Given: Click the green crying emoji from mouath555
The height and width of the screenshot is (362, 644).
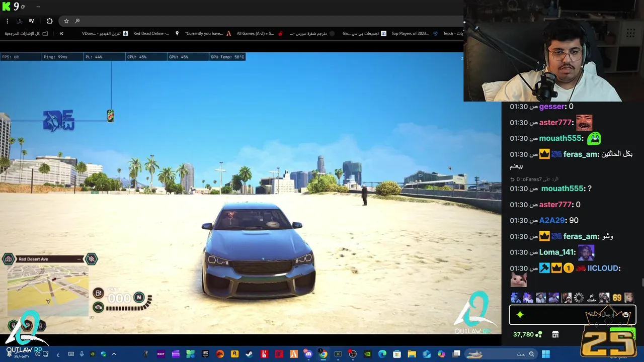Looking at the screenshot, I should click(x=594, y=138).
